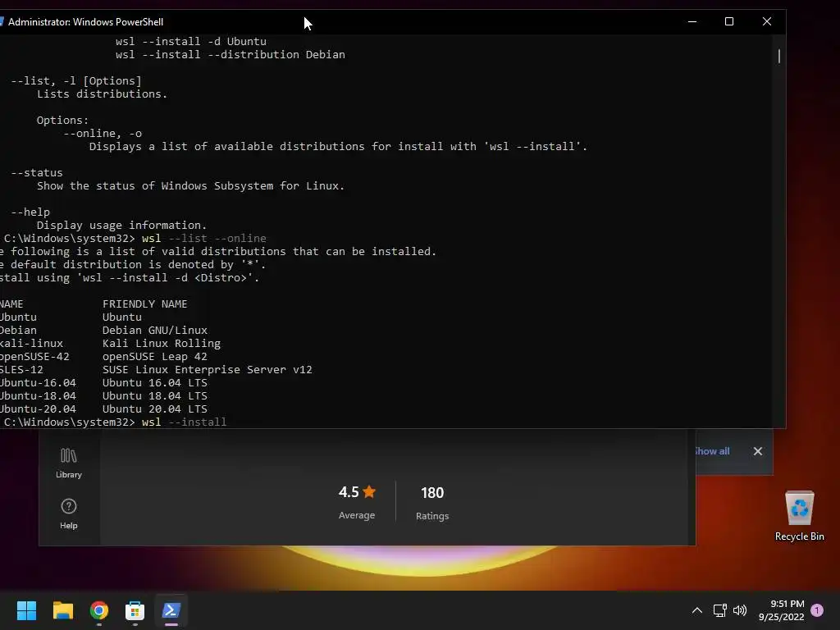Show hidden system tray icons
840x630 pixels.
pos(697,610)
